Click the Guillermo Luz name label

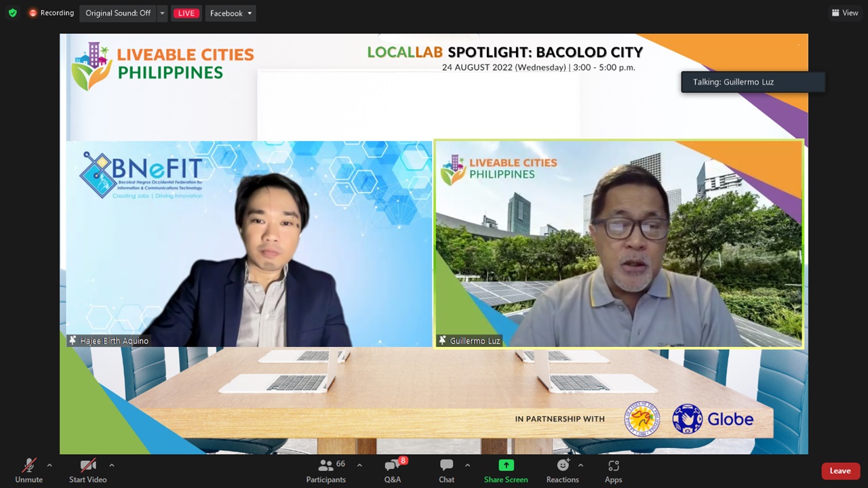(x=475, y=341)
